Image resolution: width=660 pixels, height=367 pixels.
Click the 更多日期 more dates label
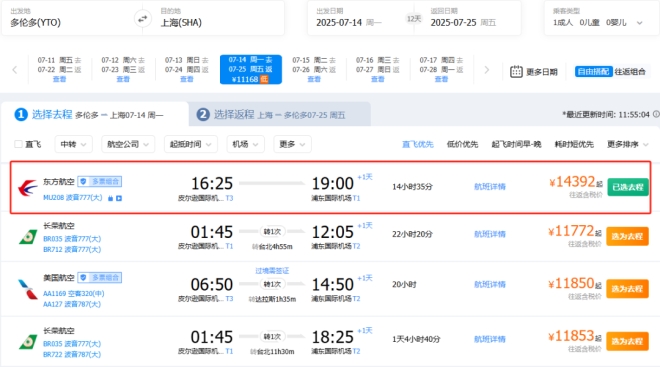pos(542,72)
